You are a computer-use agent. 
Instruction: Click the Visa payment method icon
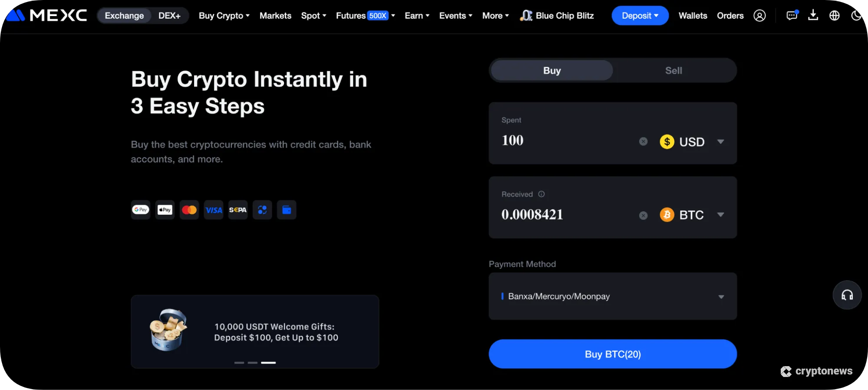[x=213, y=210]
